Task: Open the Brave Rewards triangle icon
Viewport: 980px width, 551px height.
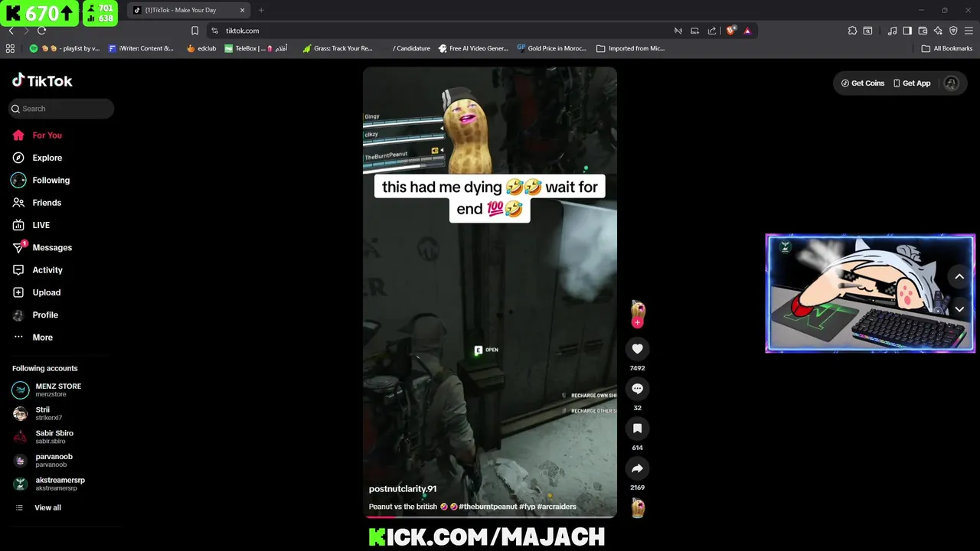Action: tap(747, 31)
